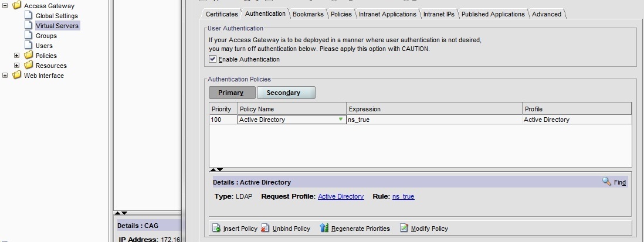This screenshot has width=644, height=242.
Task: Select Virtual Servers in the tree
Action: [x=57, y=25]
